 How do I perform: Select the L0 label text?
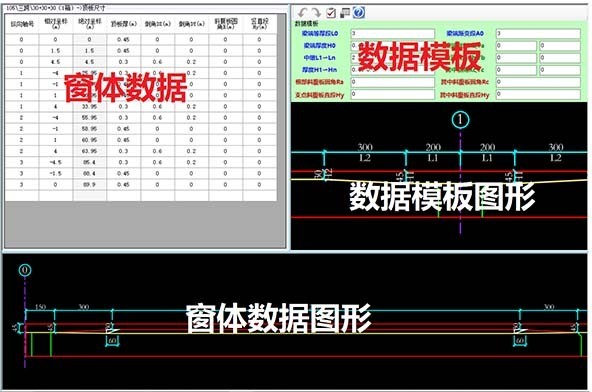(320, 34)
